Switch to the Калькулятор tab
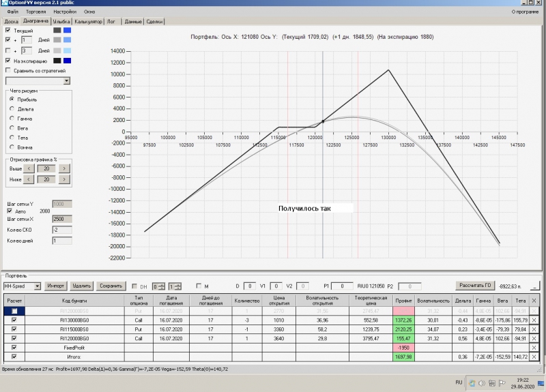546x392 pixels. tap(88, 22)
